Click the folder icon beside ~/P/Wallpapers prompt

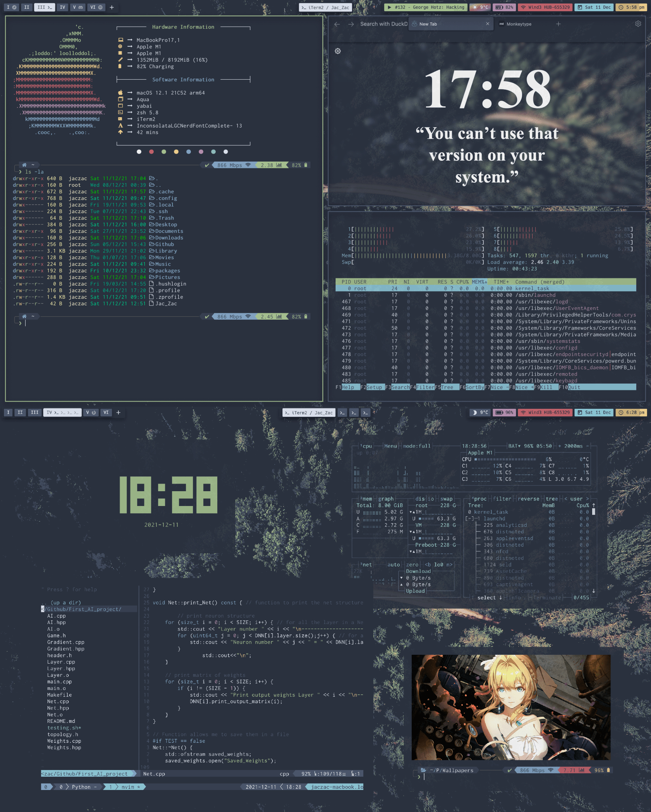[423, 770]
